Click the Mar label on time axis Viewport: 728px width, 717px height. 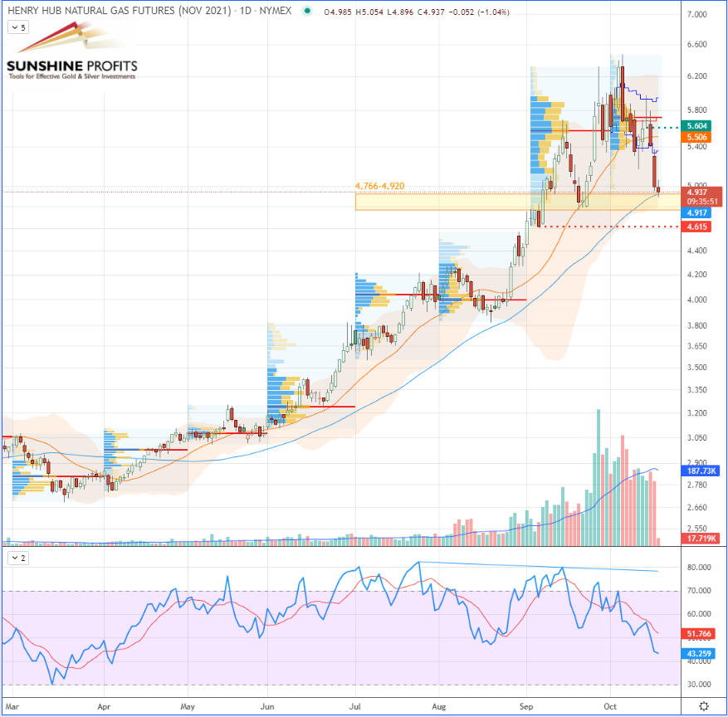point(12,707)
